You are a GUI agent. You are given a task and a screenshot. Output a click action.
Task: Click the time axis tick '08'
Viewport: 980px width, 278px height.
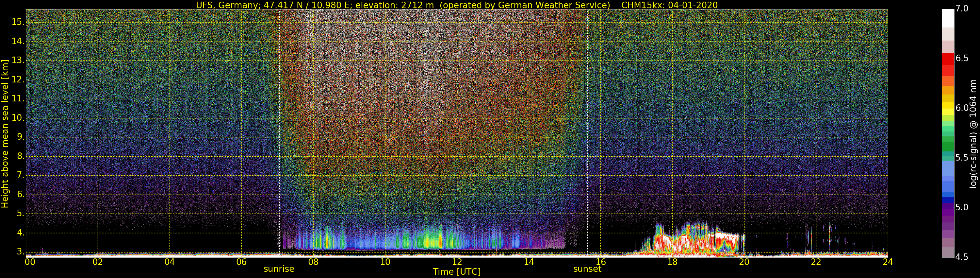(314, 262)
